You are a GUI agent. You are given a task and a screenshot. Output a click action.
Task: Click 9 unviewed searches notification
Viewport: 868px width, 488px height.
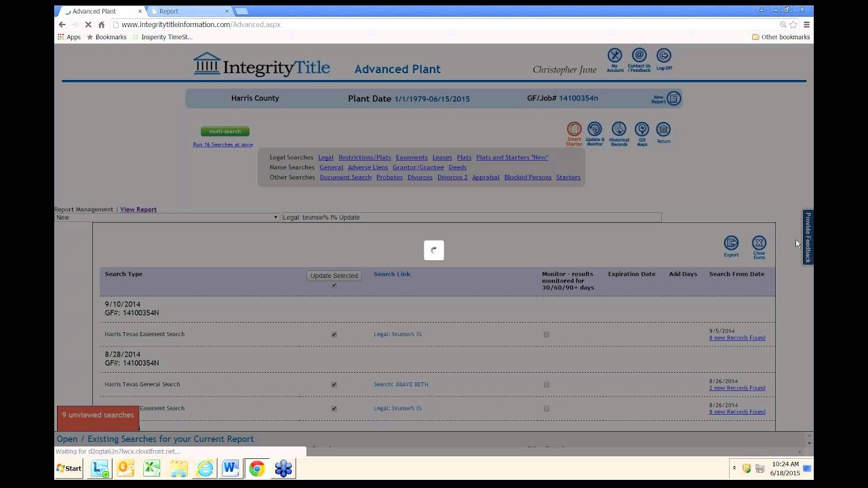[x=98, y=418]
